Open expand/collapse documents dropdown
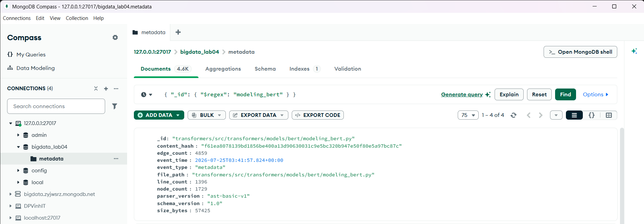Image resolution: width=644 pixels, height=224 pixels. tap(556, 115)
